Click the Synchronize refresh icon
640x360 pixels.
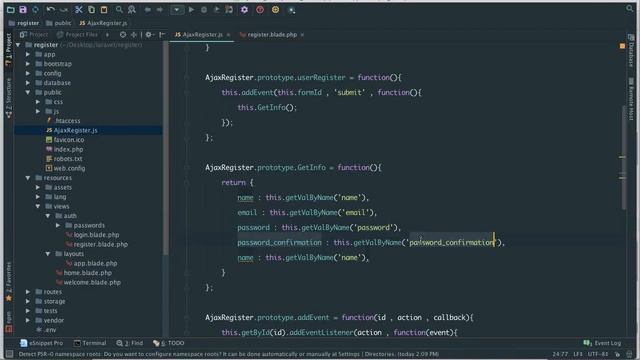click(36, 9)
